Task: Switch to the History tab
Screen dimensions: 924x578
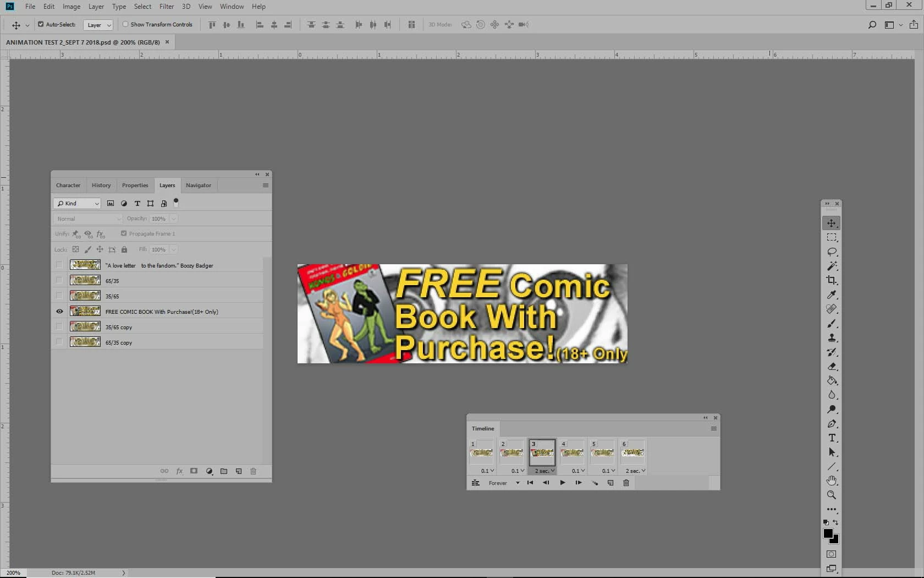Action: coord(101,186)
